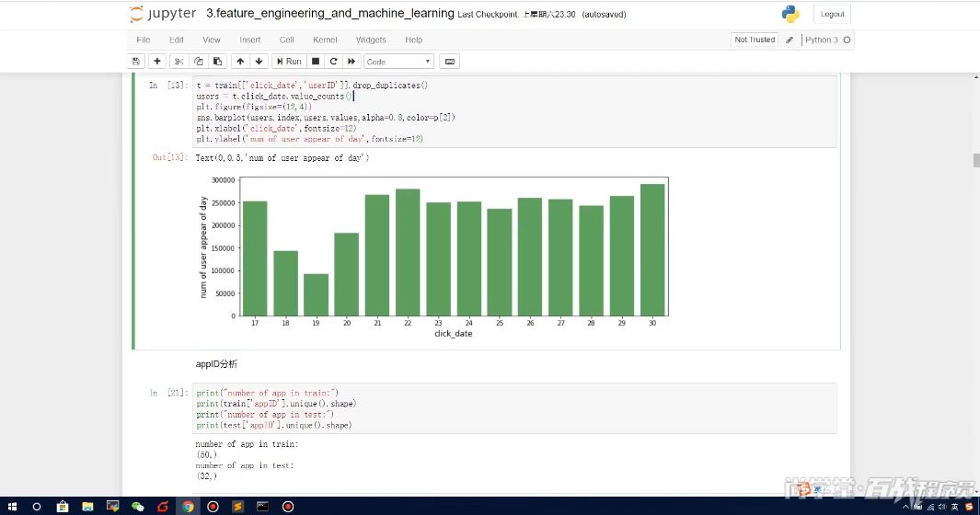Click the 英 input method indicator
Viewport: 980px width, 515px height.
[x=955, y=507]
